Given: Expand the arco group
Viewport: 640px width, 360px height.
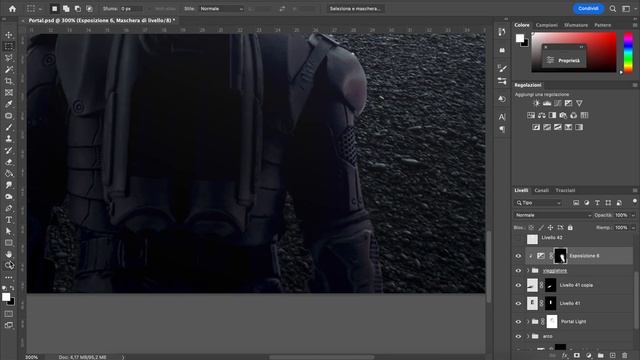Looking at the screenshot, I should [528, 336].
